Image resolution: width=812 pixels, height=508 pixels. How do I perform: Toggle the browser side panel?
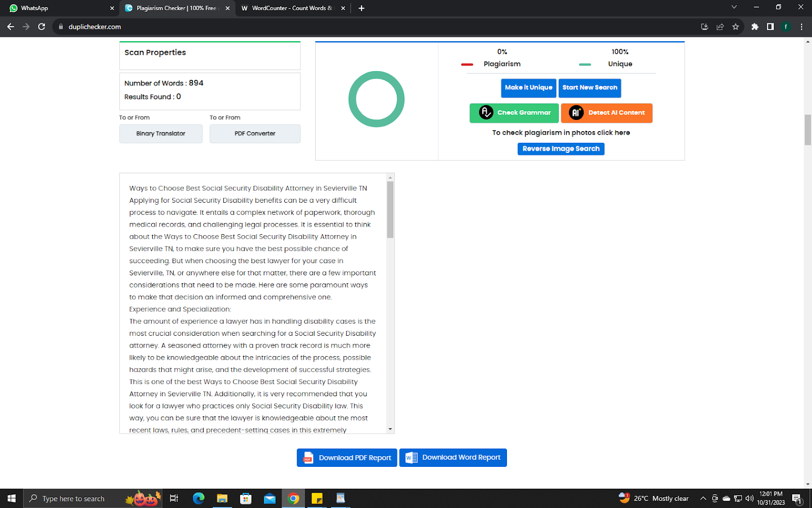770,27
